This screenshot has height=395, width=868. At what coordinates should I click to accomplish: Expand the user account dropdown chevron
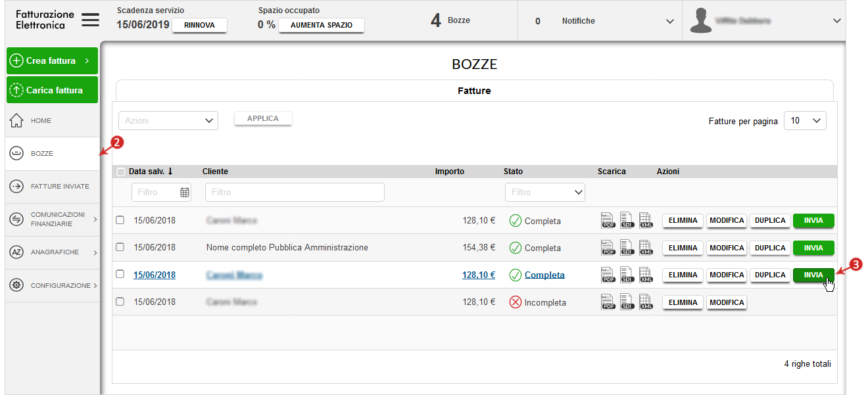(x=837, y=21)
